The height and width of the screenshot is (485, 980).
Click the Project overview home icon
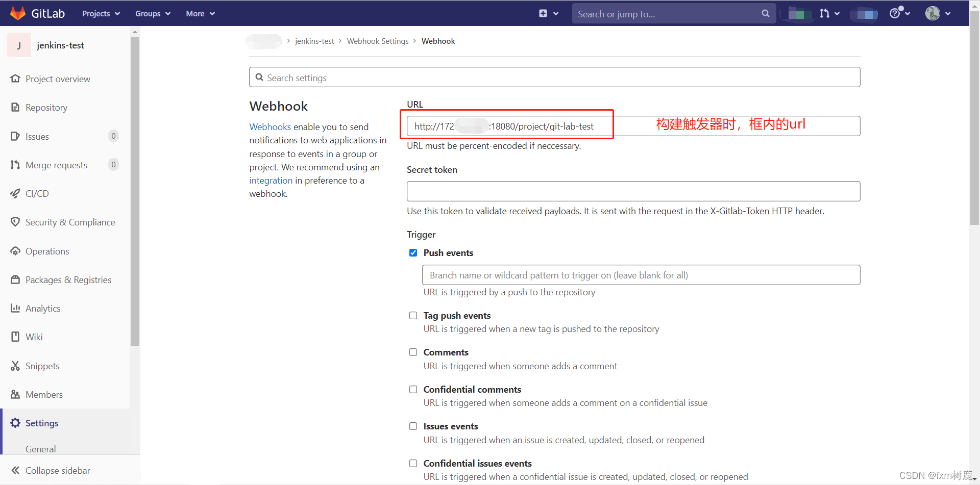[15, 79]
